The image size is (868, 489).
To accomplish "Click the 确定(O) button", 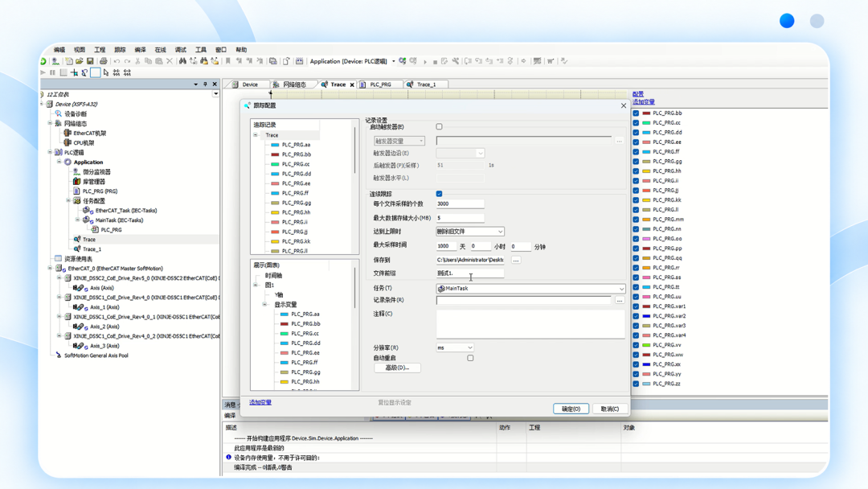I will [571, 409].
